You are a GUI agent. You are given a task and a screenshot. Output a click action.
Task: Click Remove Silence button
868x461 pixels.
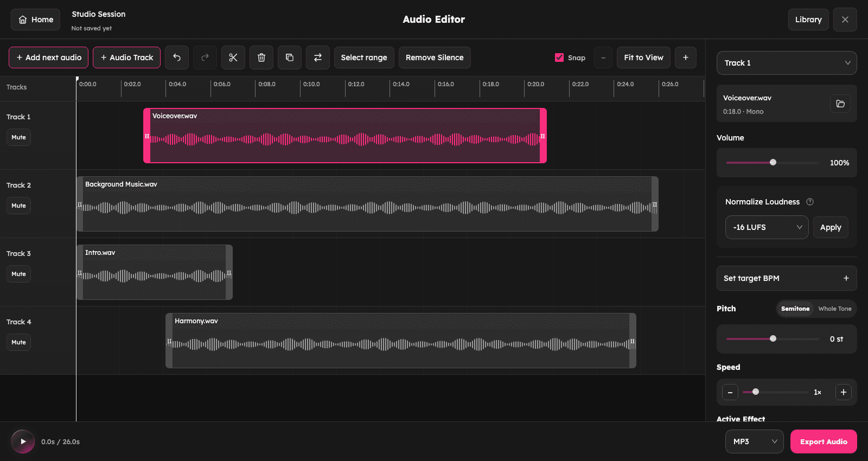click(x=435, y=57)
